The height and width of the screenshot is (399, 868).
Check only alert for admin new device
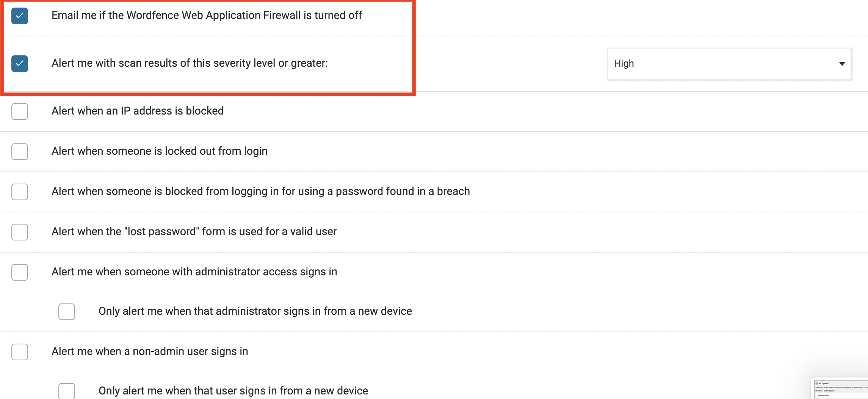(67, 312)
